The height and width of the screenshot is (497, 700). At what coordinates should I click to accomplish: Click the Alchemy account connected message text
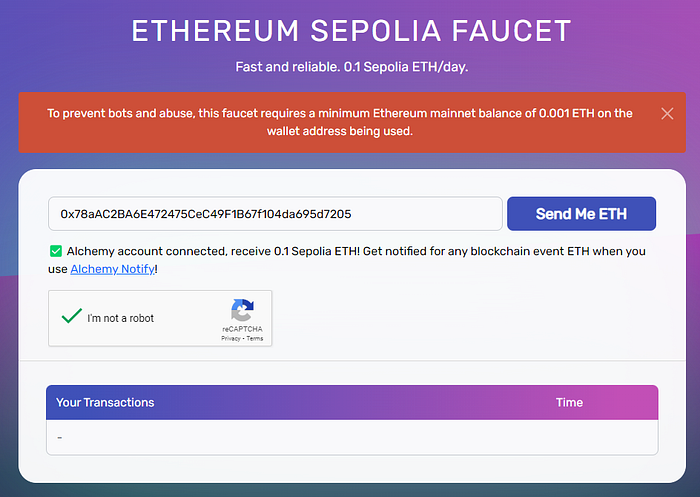[x=213, y=251]
